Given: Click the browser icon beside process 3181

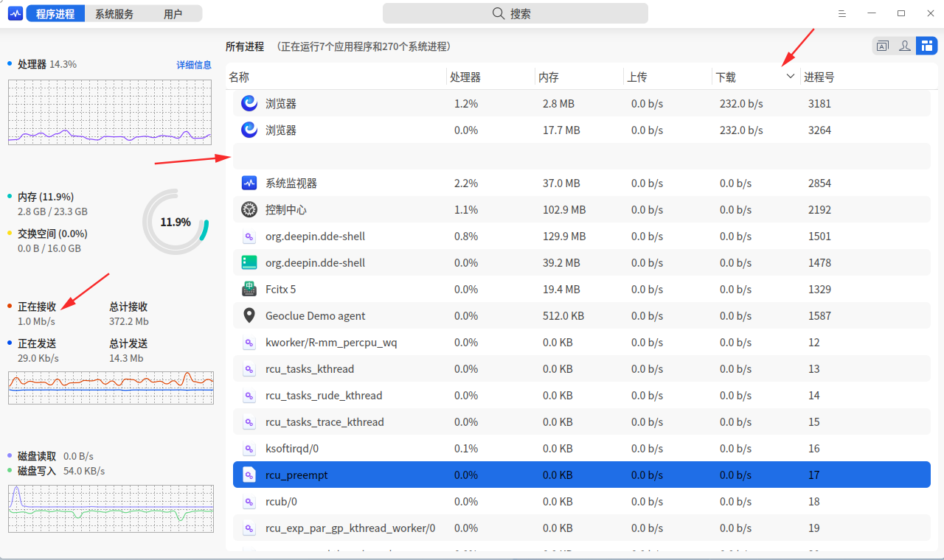Looking at the screenshot, I should (249, 103).
